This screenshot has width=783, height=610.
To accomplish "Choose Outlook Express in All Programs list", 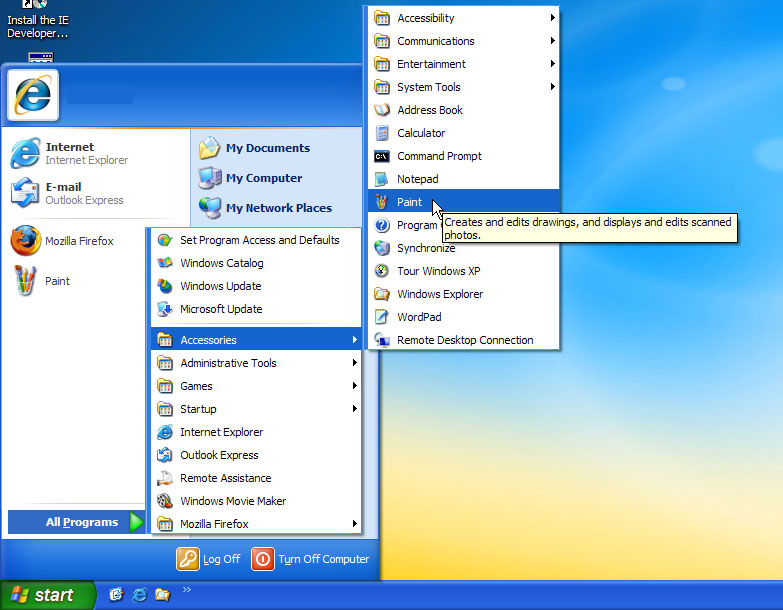I will tap(256, 455).
